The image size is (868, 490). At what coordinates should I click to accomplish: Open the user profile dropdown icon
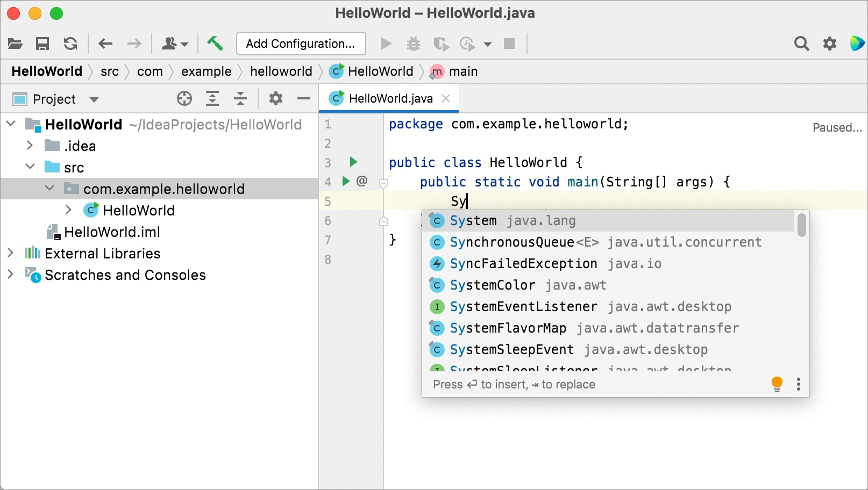pos(175,44)
